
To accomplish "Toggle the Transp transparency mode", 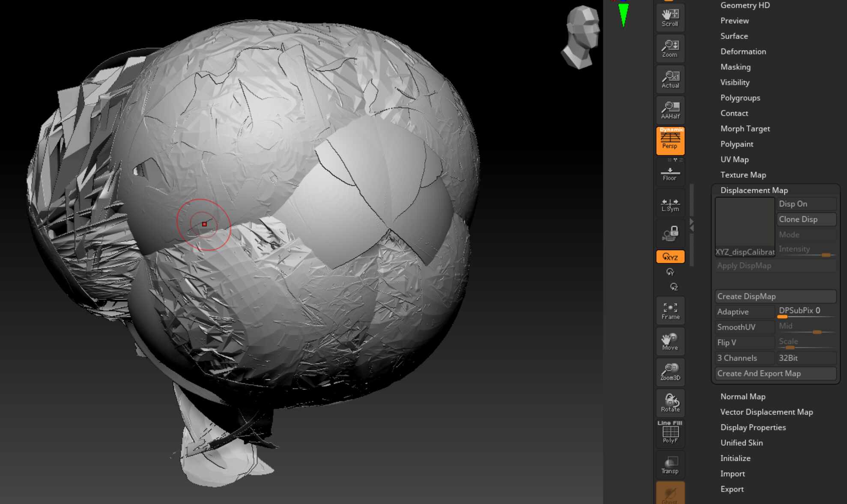I will click(670, 465).
